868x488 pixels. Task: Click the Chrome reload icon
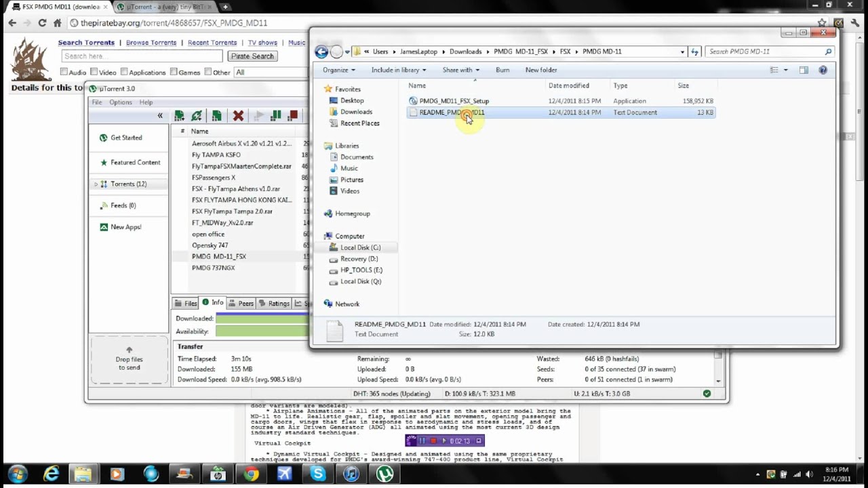click(x=42, y=22)
